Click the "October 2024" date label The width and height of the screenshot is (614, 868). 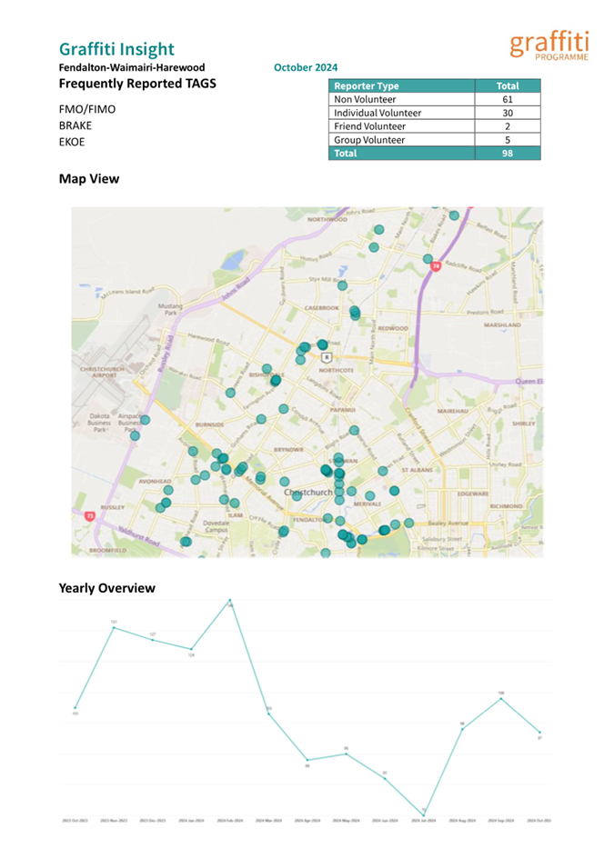click(306, 67)
